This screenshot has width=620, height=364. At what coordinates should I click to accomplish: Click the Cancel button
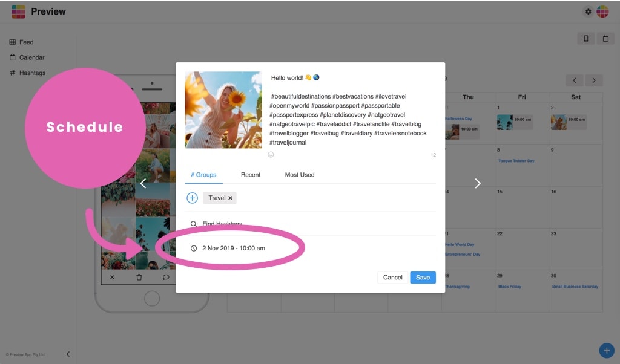pos(392,277)
